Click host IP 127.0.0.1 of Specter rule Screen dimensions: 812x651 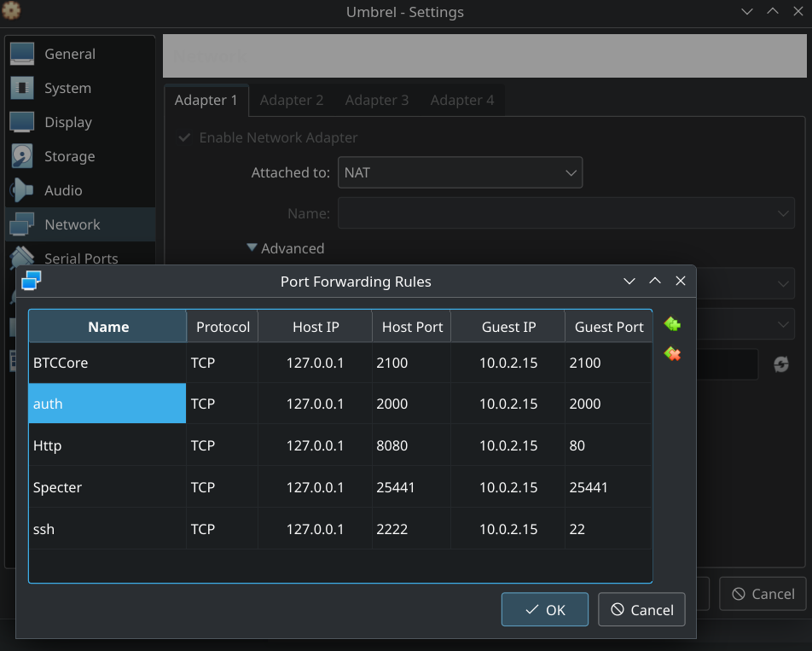(316, 487)
